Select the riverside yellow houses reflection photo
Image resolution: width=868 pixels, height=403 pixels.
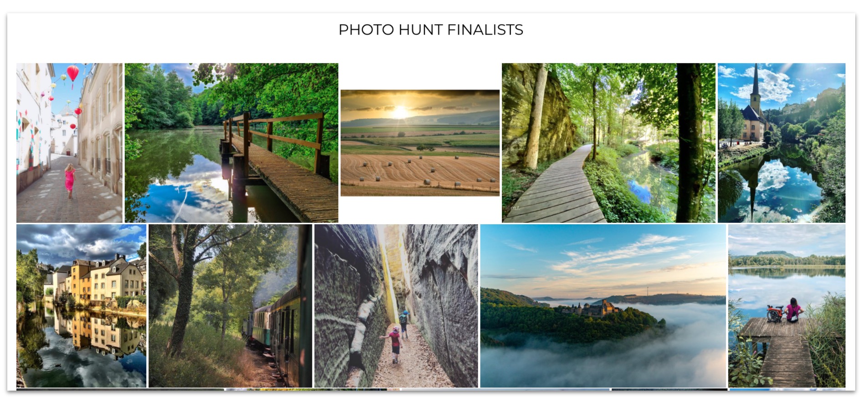(x=82, y=306)
